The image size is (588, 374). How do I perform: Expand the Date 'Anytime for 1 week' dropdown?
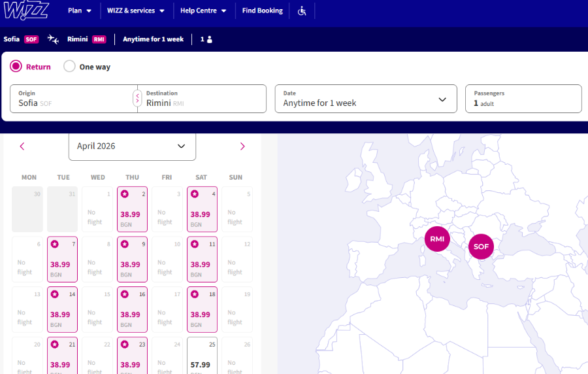point(366,99)
